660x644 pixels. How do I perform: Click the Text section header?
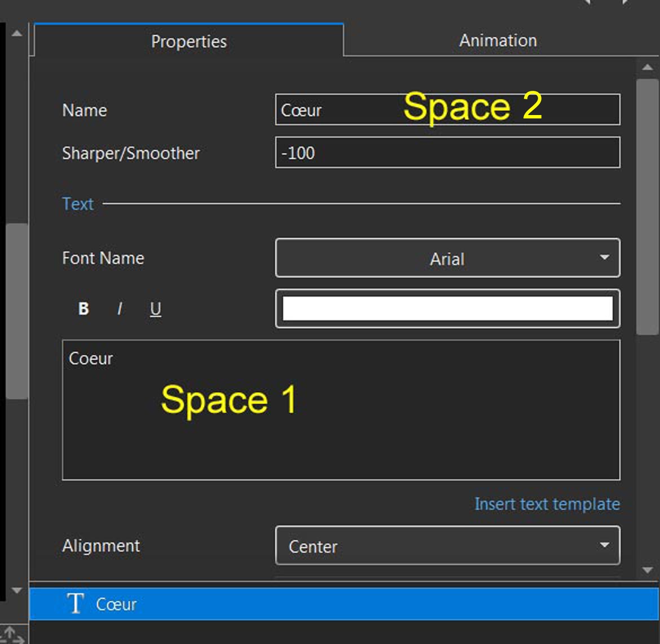pos(78,204)
